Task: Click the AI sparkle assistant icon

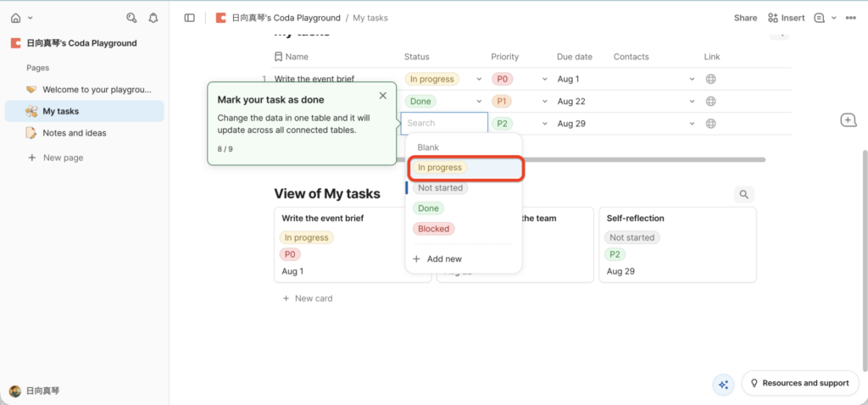Action: pyautogui.click(x=723, y=384)
